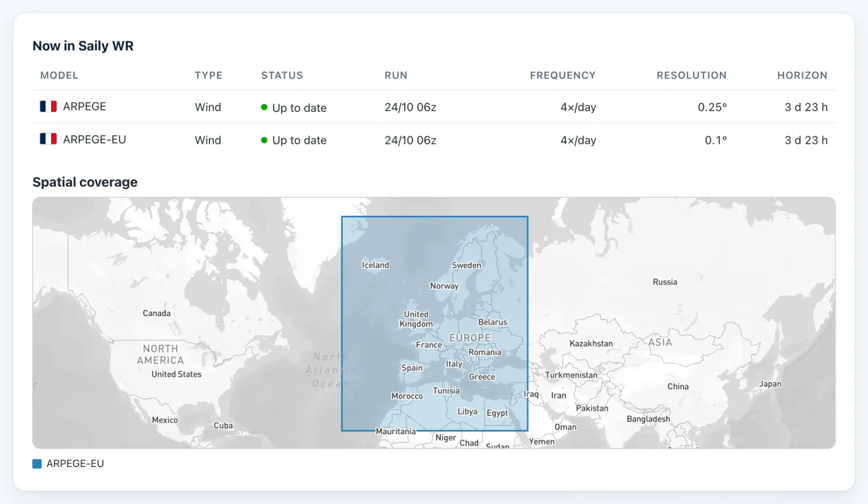
Task: Click the 0.1° resolution value
Action: click(716, 140)
